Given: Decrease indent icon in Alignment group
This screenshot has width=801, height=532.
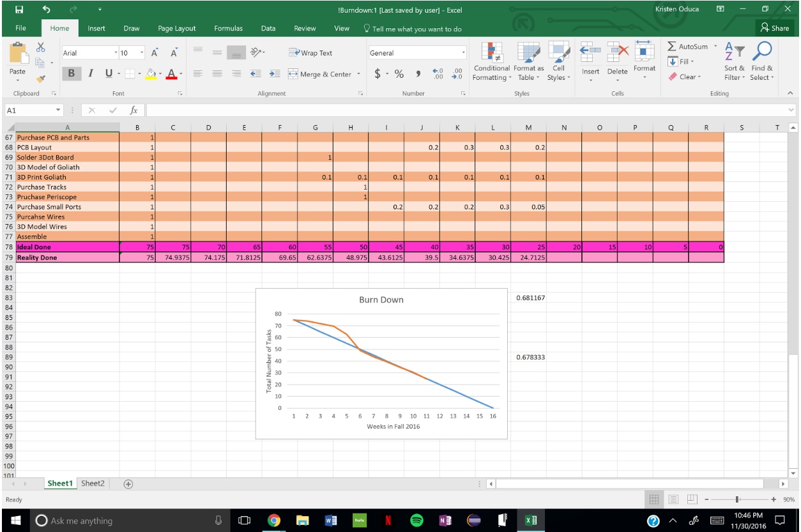Looking at the screenshot, I should pyautogui.click(x=255, y=74).
